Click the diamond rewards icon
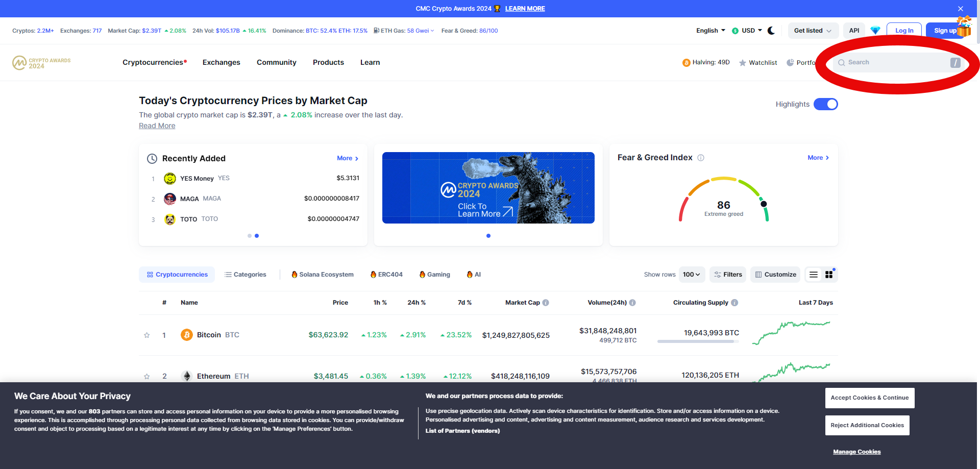980x469 pixels. tap(875, 31)
